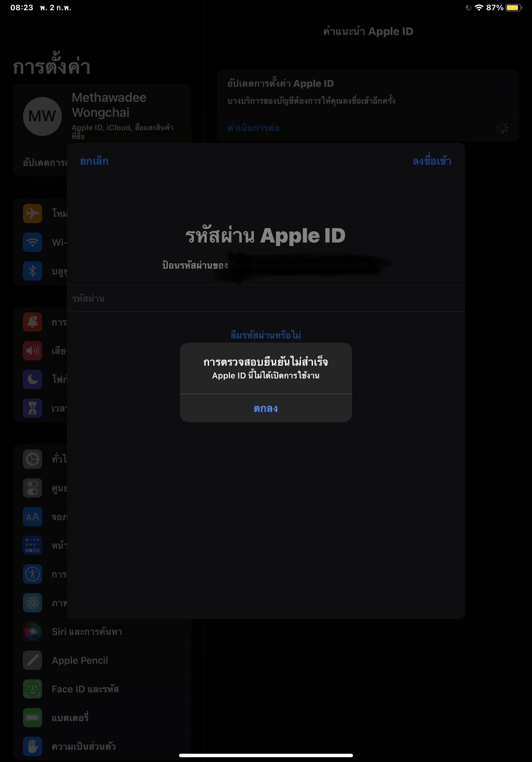Open the Focus moon icon
Viewport: 532px width, 762px height.
[33, 379]
